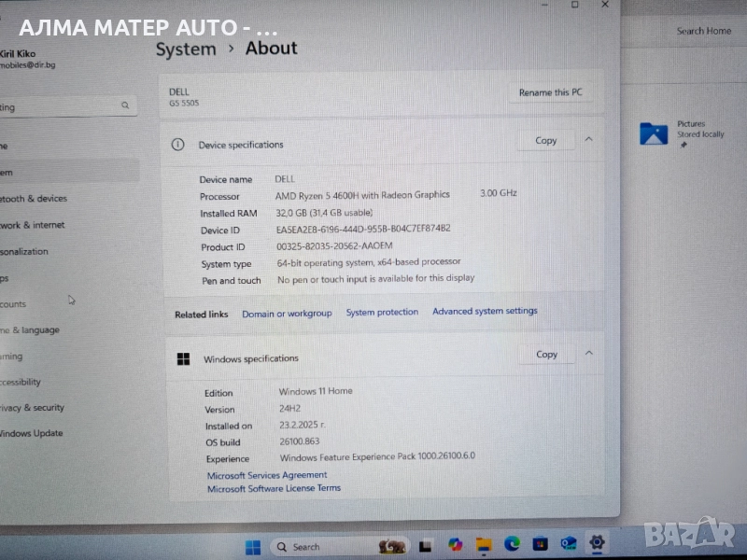The width and height of the screenshot is (747, 560).
Task: Click the search magnifier in Settings
Action: click(125, 106)
